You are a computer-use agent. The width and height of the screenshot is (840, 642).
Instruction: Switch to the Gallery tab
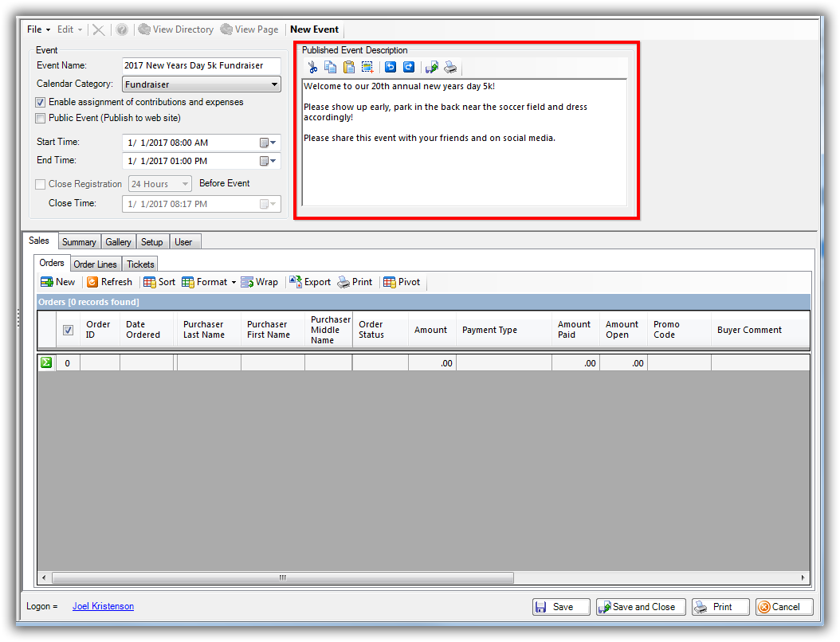118,242
